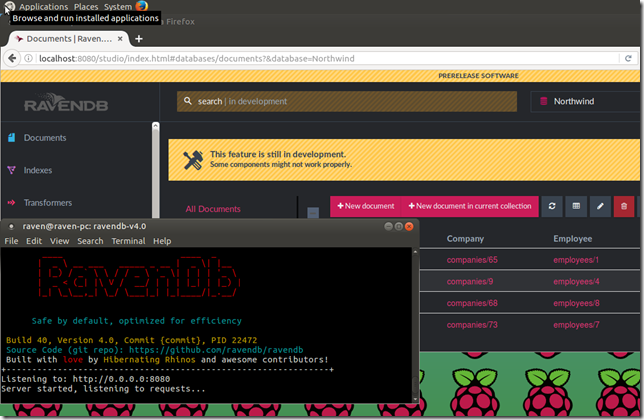Close the Documents | Raven tab
The height and width of the screenshot is (420, 644).
click(x=120, y=39)
